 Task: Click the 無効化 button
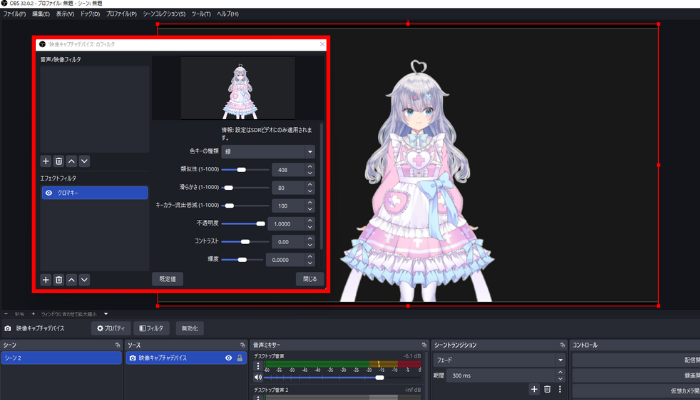pos(190,328)
